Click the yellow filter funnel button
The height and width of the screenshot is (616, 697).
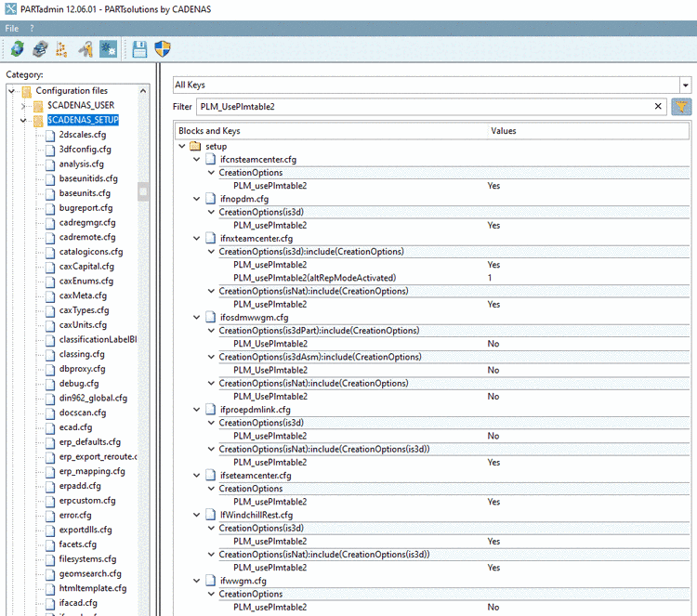(681, 107)
